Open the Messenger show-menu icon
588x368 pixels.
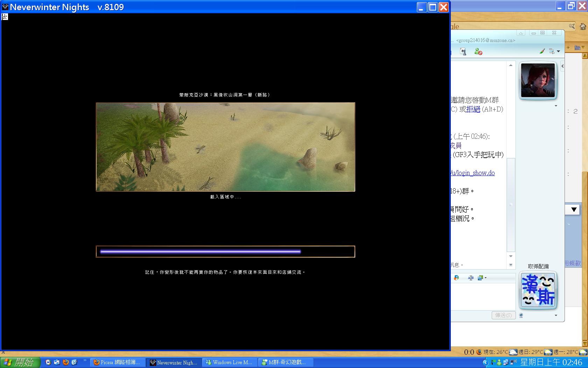click(552, 51)
